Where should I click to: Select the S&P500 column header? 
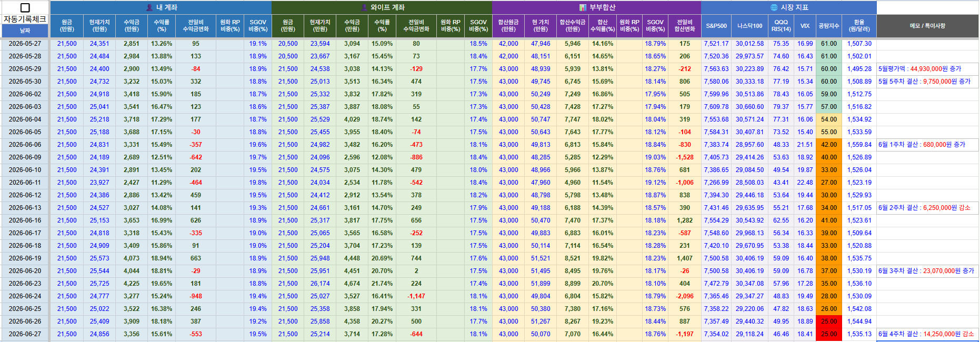click(x=716, y=26)
